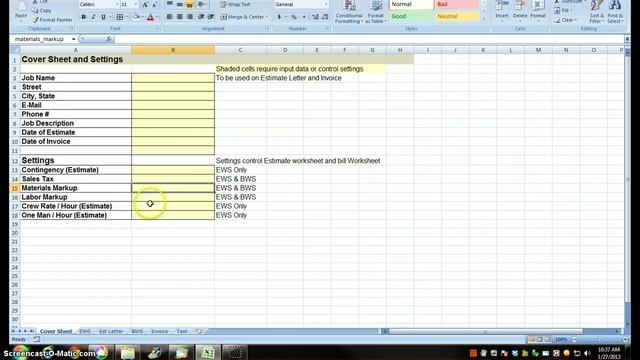Image resolution: width=640 pixels, height=360 pixels.
Task: Switch to the Est Letter sheet tab
Action: click(x=111, y=331)
